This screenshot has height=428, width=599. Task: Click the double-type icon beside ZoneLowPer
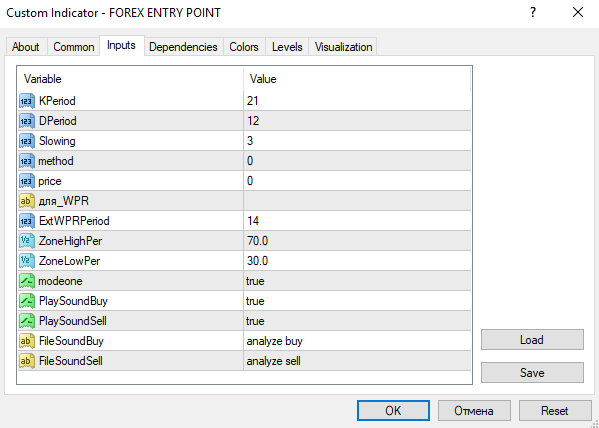coord(27,261)
